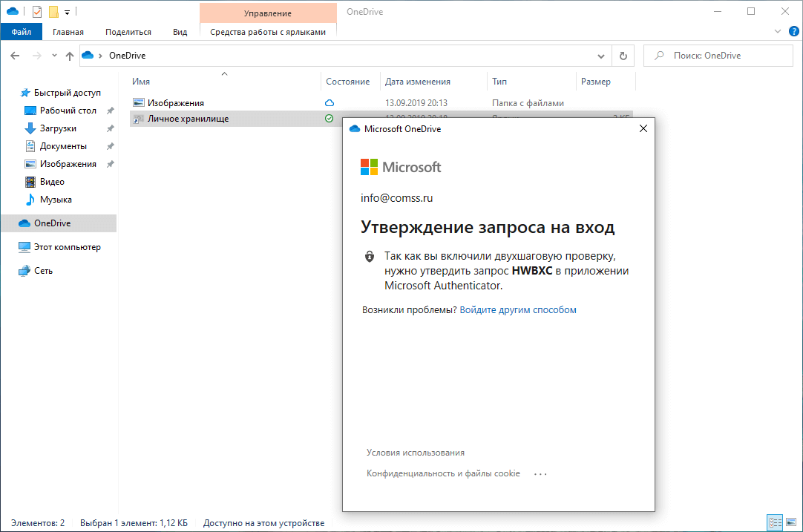Click the OneDrive cloud icon in the address bar
This screenshot has width=803, height=532.
point(87,55)
